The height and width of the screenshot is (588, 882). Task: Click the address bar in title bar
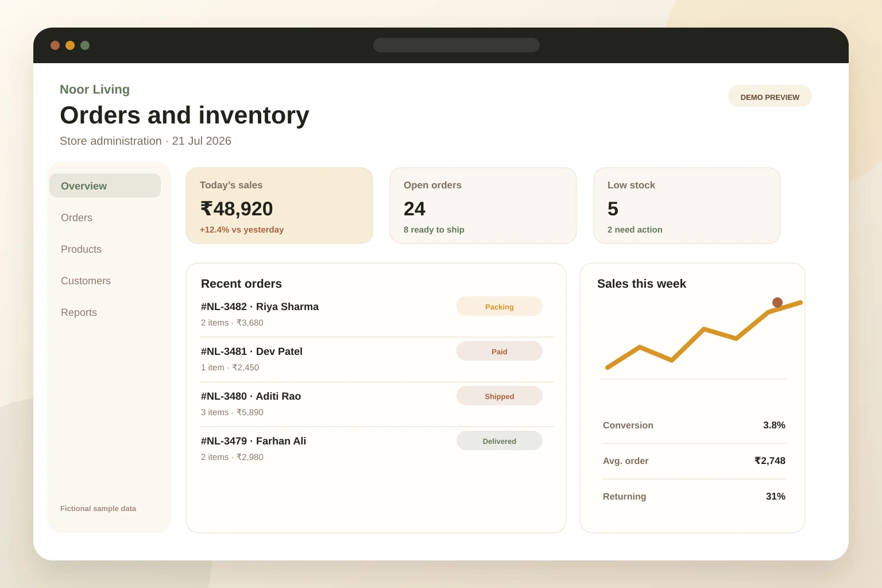(457, 45)
